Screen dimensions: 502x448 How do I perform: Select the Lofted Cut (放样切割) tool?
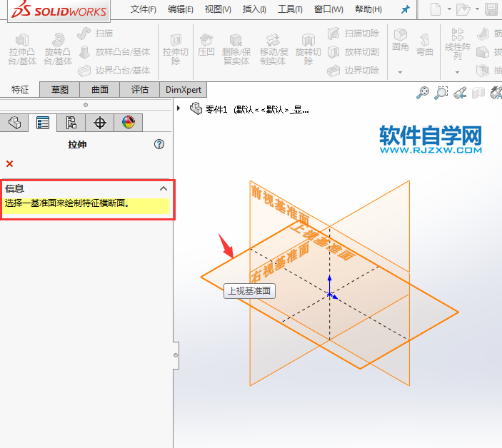click(353, 52)
